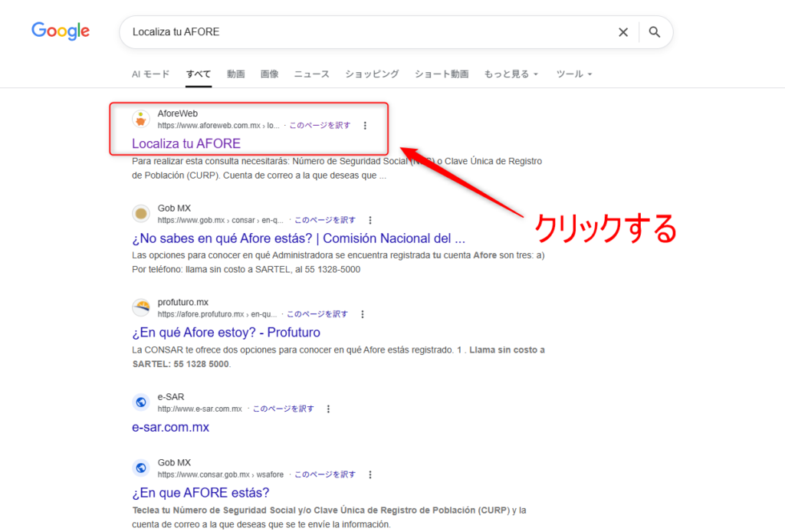785x532 pixels.
Task: Click into the Google search input field
Action: pos(368,32)
